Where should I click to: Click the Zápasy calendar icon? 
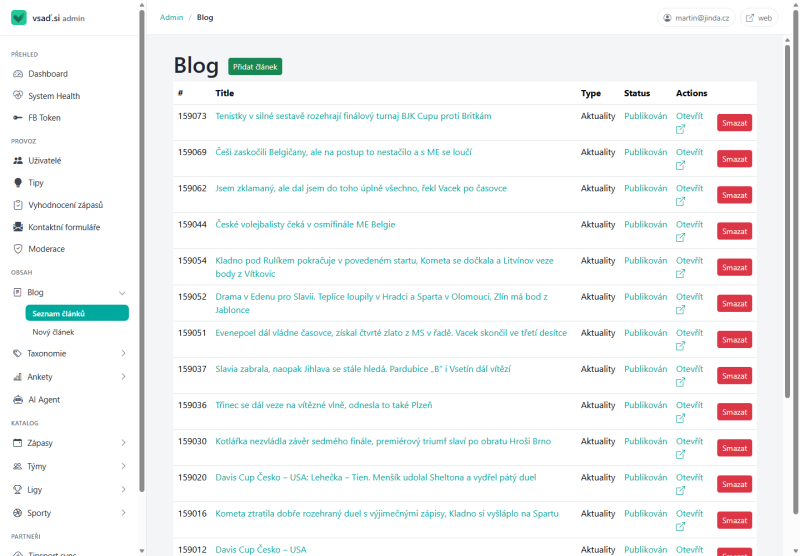[x=17, y=443]
